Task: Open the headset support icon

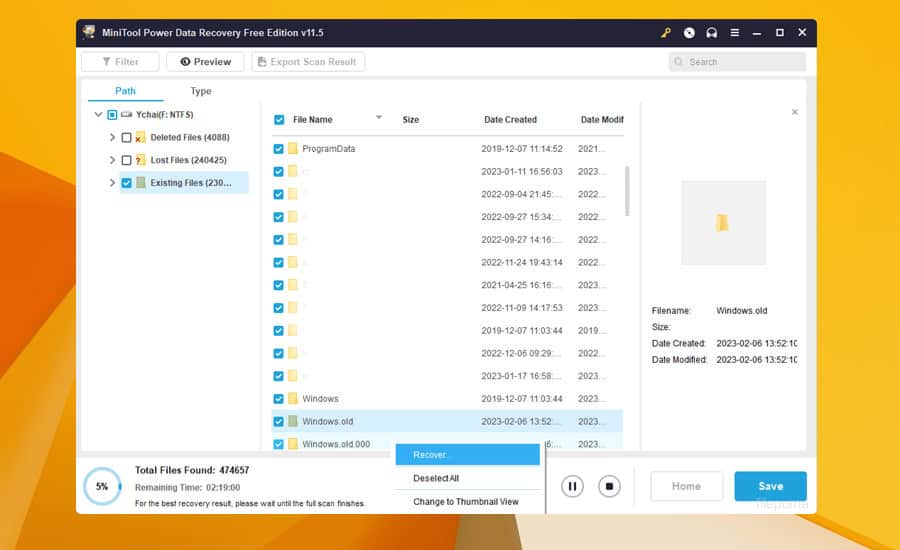Action: [x=712, y=33]
